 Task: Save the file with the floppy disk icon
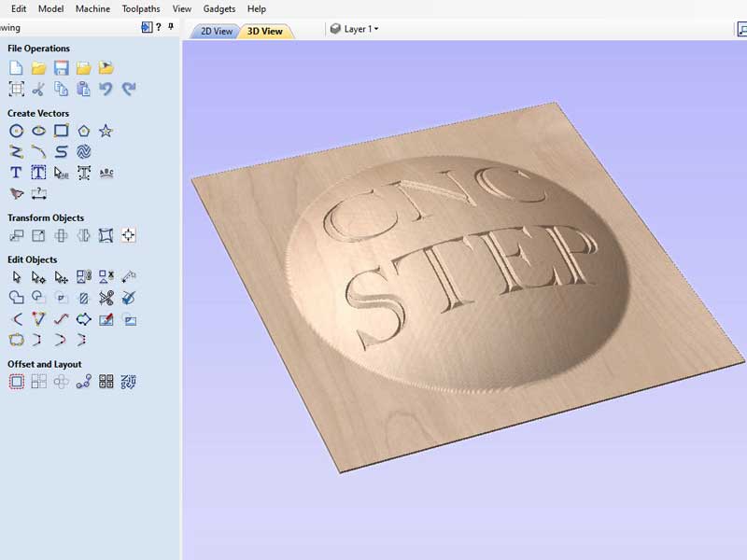[x=62, y=68]
